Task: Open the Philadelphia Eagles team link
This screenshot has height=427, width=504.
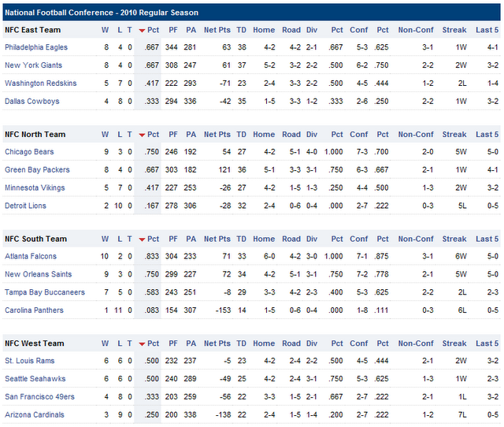Action: coord(36,47)
